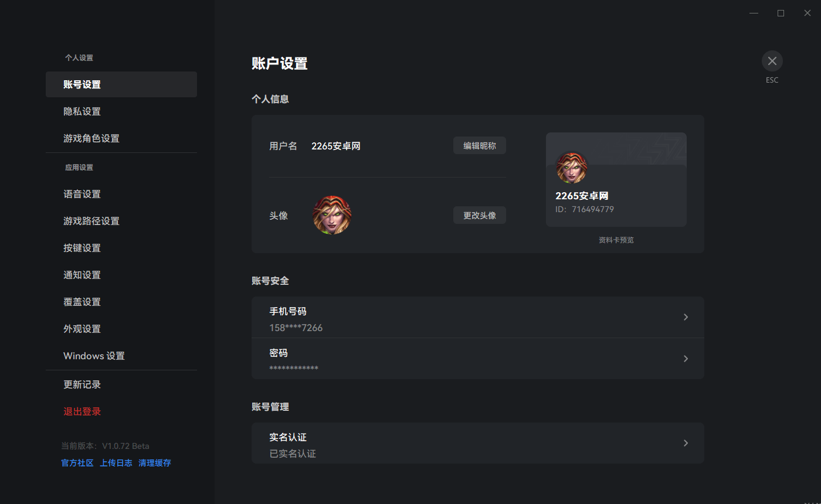Switch to 按键设置 page
Screen dimensions: 821x504
[x=82, y=248]
